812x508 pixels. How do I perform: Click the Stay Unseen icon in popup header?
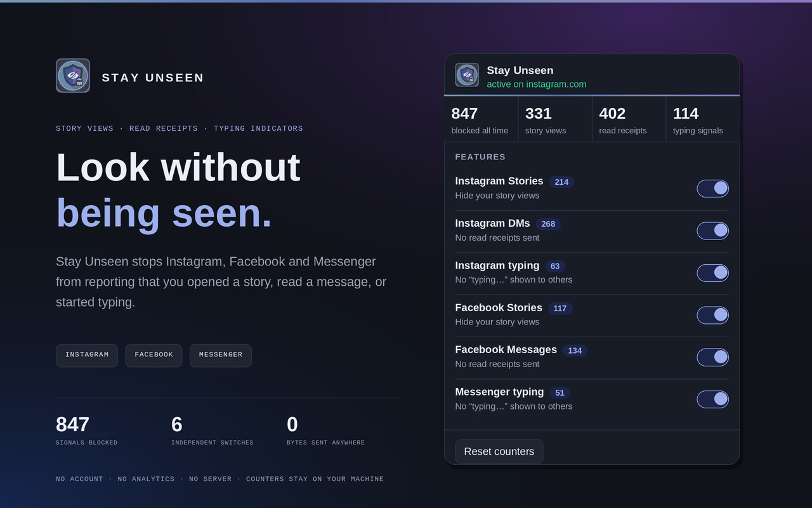[467, 75]
